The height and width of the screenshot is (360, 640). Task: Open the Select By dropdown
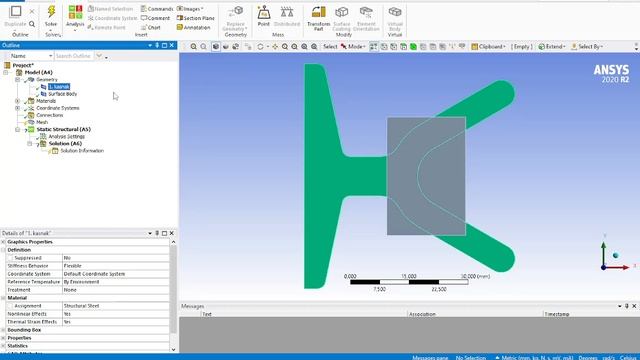[x=587, y=47]
